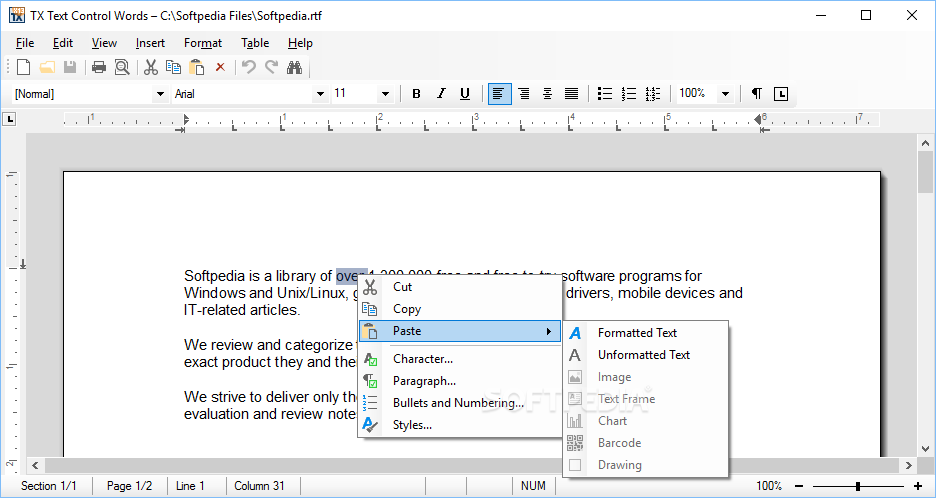This screenshot has height=498, width=936.
Task: Save the document with the floppy disk icon
Action: (70, 67)
